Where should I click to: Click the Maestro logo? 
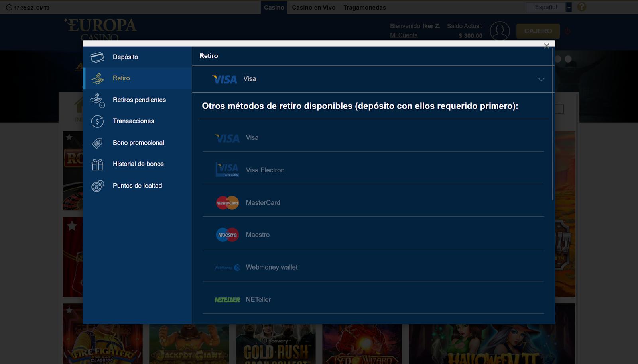click(x=227, y=235)
